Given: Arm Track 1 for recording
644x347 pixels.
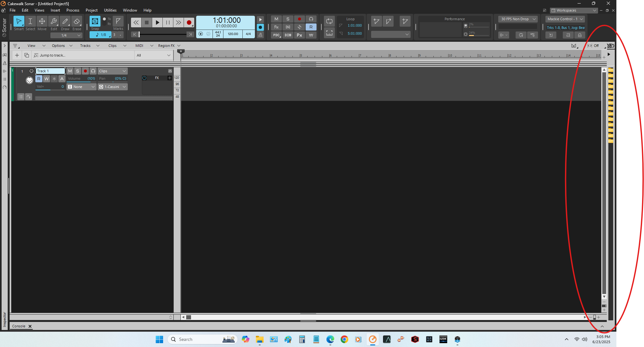Looking at the screenshot, I should point(85,71).
